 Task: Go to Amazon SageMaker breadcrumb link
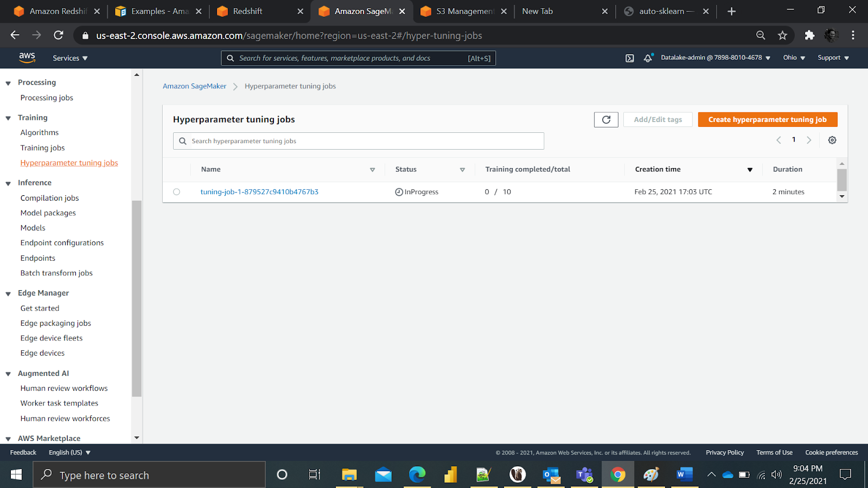click(194, 86)
